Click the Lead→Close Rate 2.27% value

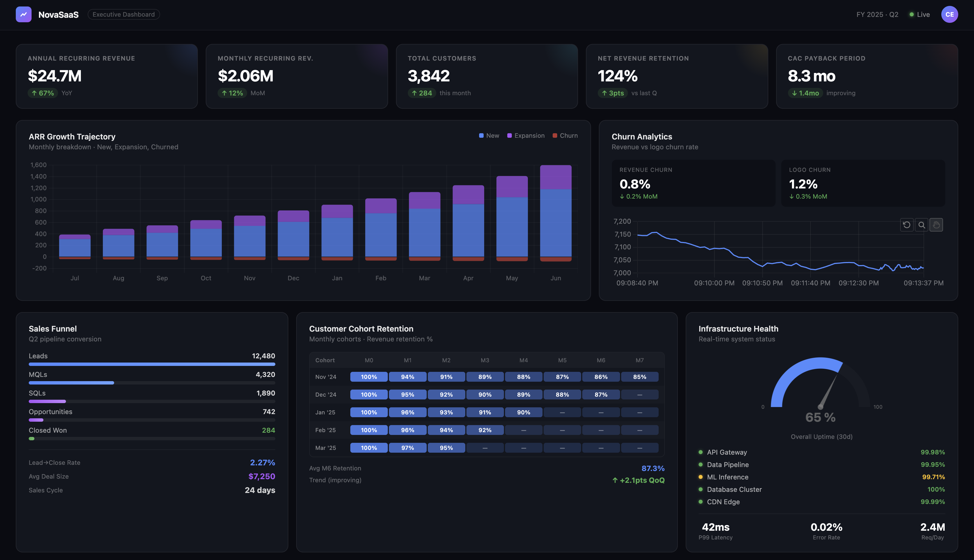(x=262, y=462)
